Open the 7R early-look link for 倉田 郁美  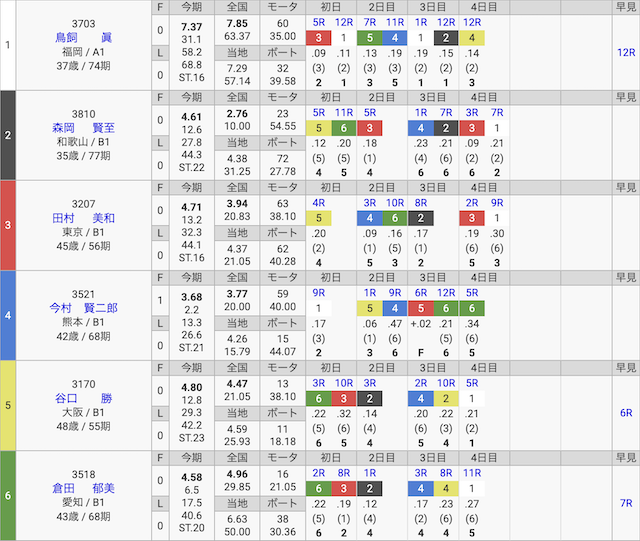[x=624, y=502]
